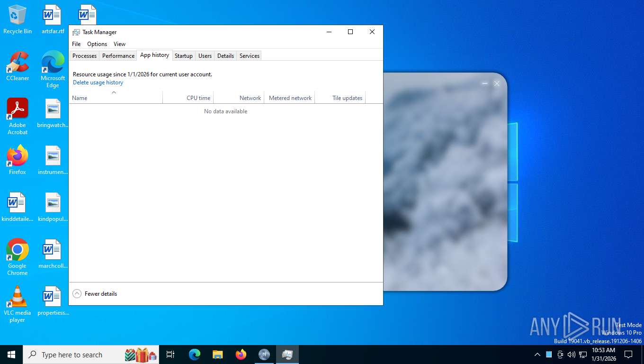The height and width of the screenshot is (364, 644).
Task: Click the Task Manager title bar icon
Action: [76, 32]
